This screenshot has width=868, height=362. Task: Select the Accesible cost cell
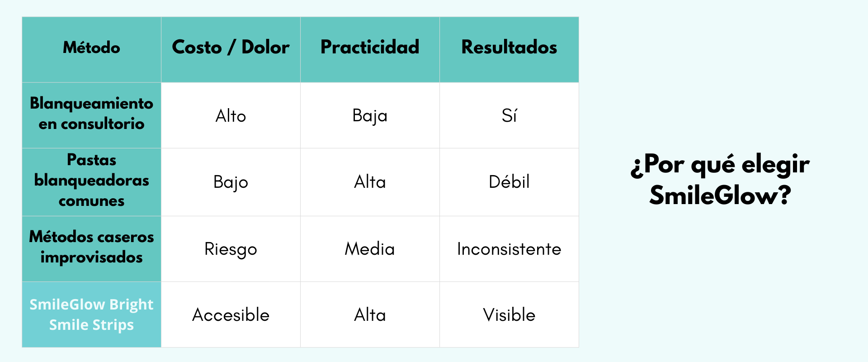(231, 315)
